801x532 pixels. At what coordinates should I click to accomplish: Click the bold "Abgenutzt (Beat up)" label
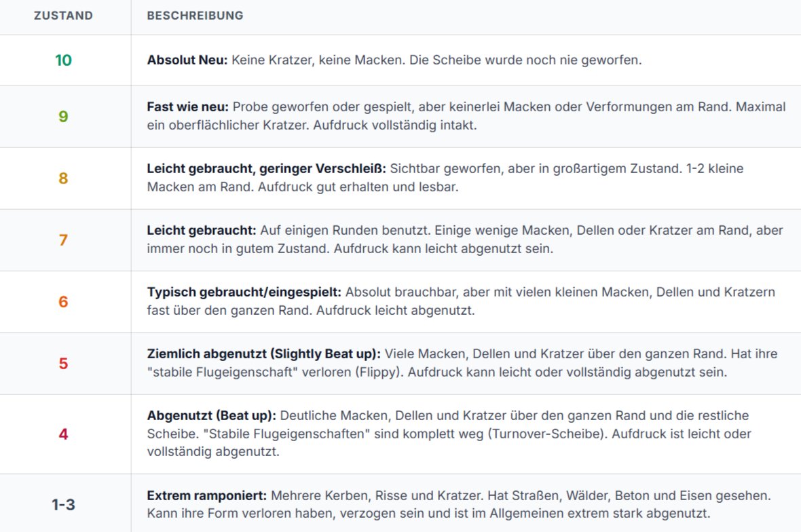click(212, 415)
